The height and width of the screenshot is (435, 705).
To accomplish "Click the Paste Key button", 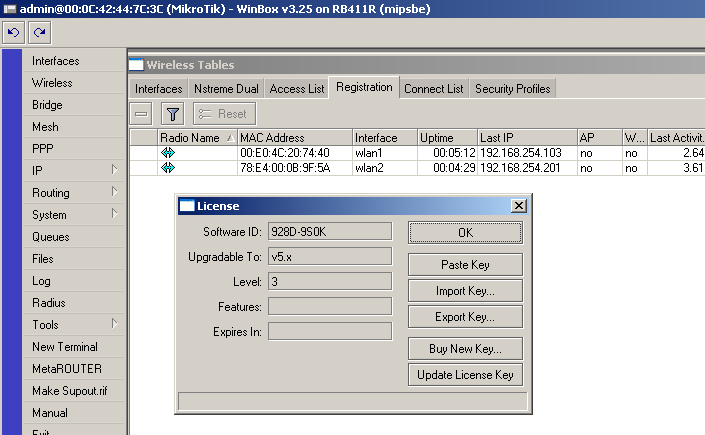I will click(465, 265).
